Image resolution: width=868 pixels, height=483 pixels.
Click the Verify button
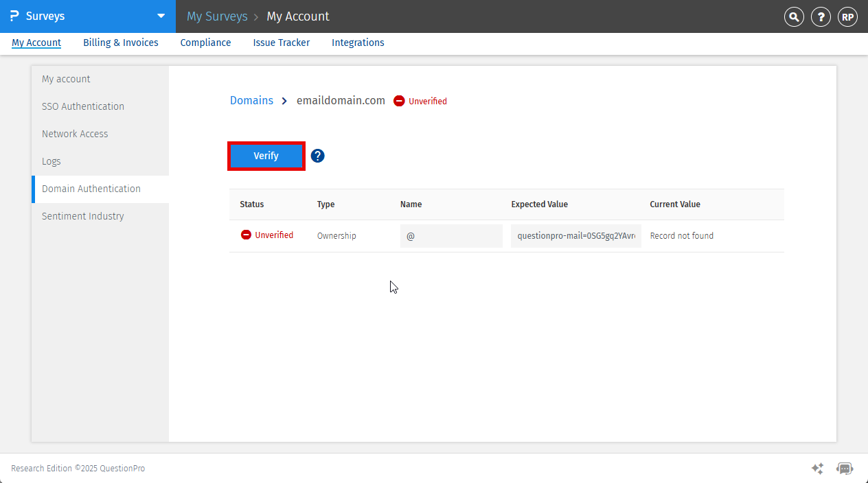coord(266,156)
